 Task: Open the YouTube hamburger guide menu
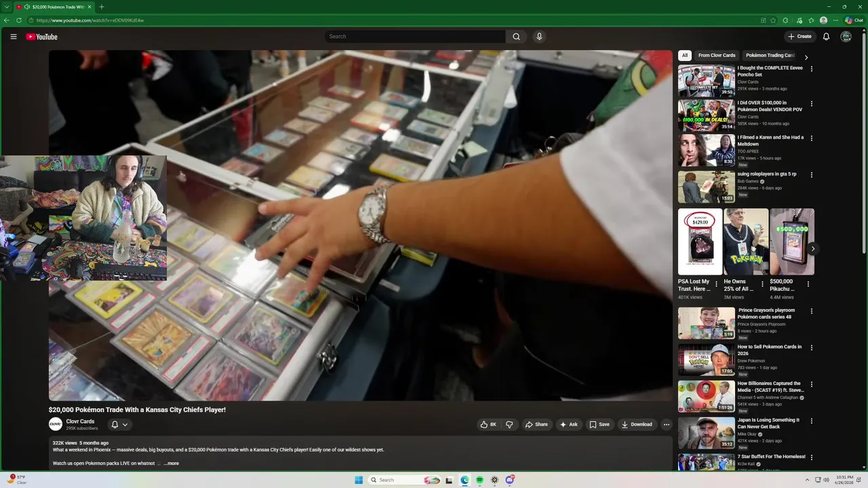click(x=14, y=37)
